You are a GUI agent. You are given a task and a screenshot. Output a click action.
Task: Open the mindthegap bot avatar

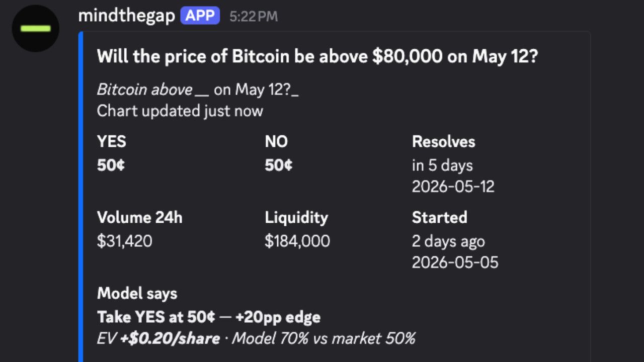(x=36, y=28)
